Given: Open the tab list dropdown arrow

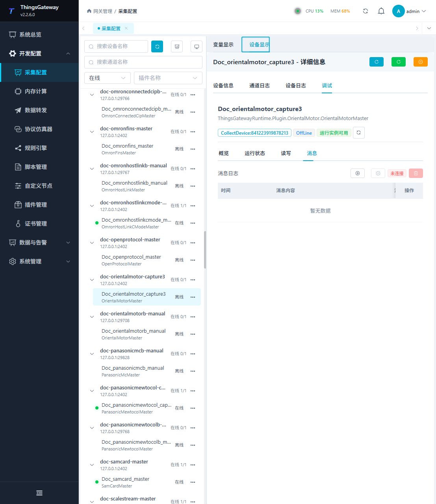Looking at the screenshot, I should point(429,28).
